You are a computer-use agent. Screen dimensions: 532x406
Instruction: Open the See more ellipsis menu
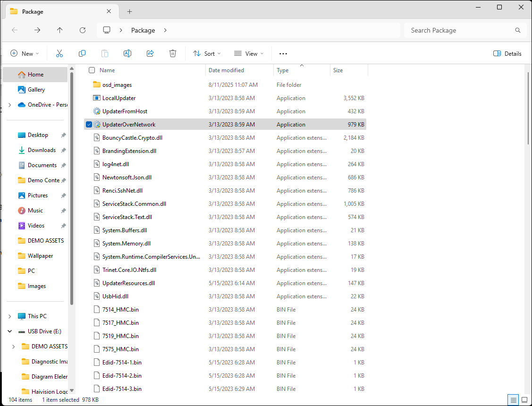pos(283,53)
